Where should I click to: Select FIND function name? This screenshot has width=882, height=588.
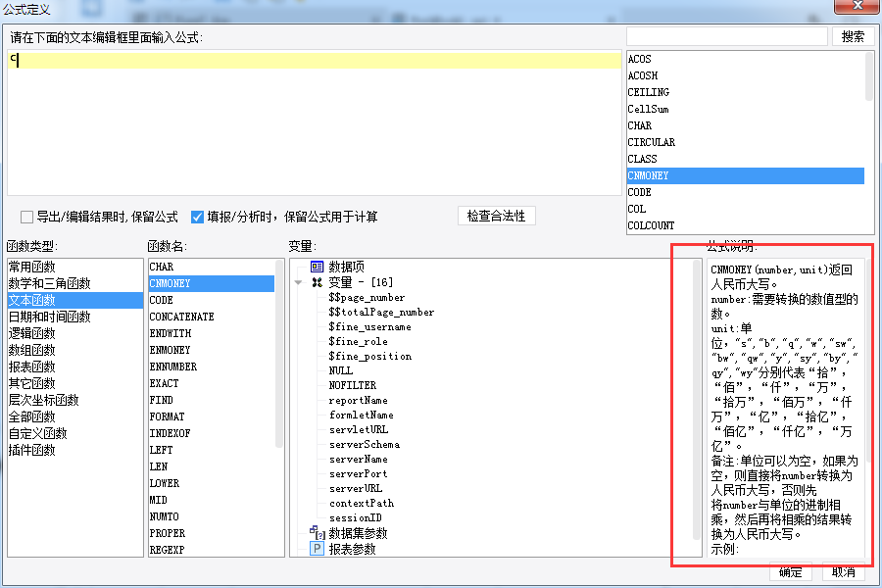pos(212,400)
